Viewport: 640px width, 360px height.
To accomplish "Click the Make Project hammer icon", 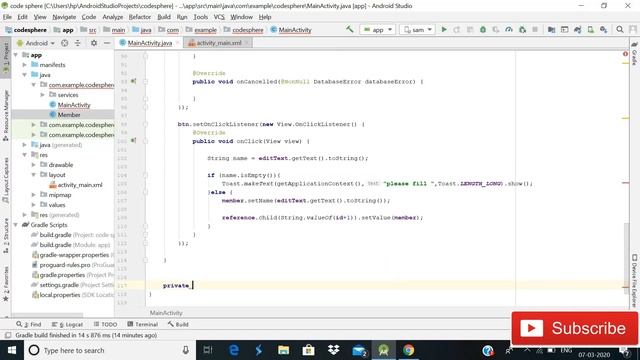I will point(349,29).
